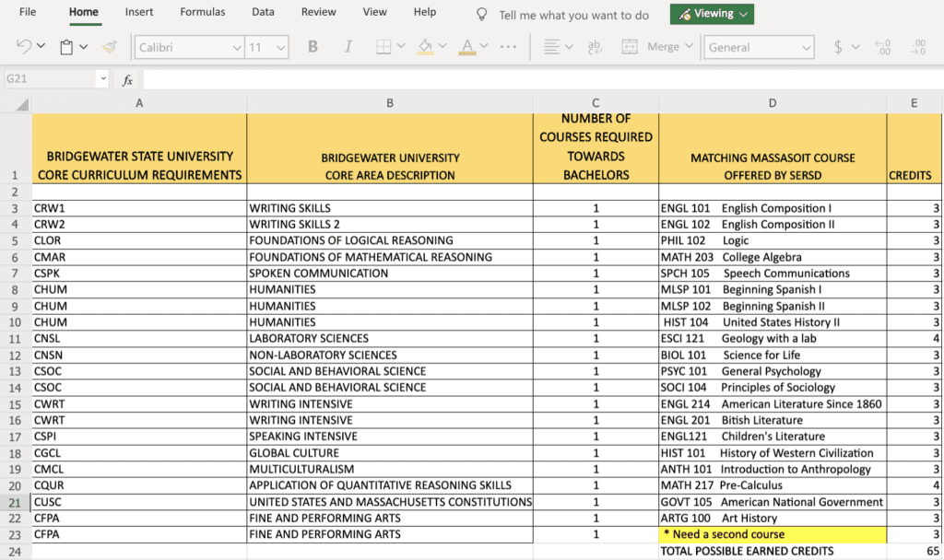Switch to the Insert tab

[139, 12]
